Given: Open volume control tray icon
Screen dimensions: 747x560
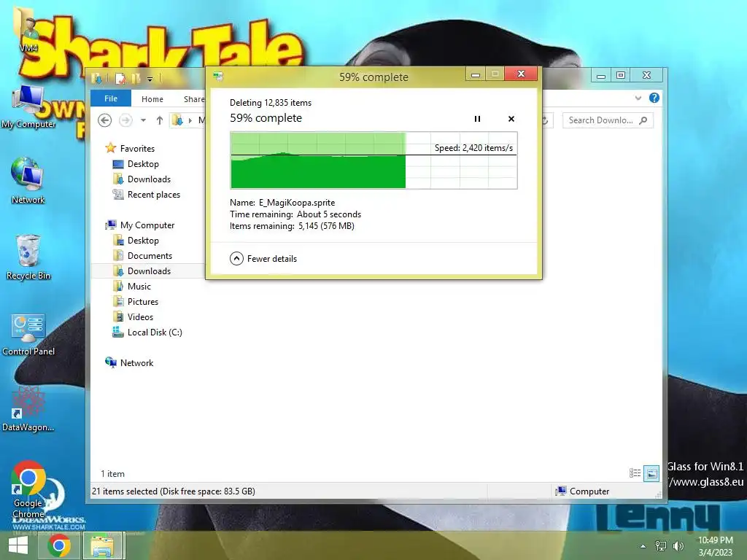Looking at the screenshot, I should [x=678, y=546].
